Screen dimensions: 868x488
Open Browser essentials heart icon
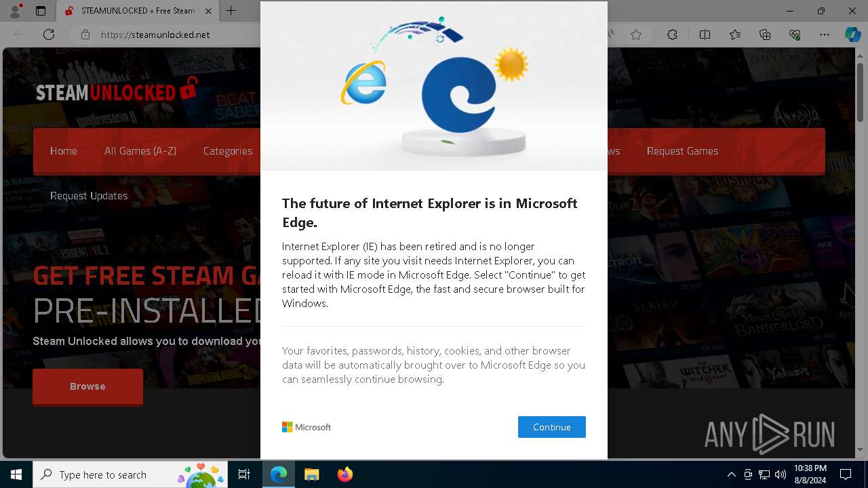pos(795,35)
